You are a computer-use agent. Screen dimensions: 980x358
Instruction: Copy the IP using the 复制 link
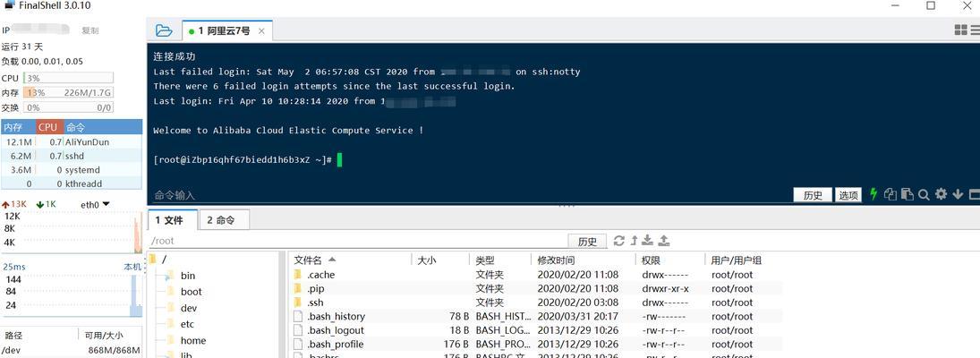[x=89, y=30]
